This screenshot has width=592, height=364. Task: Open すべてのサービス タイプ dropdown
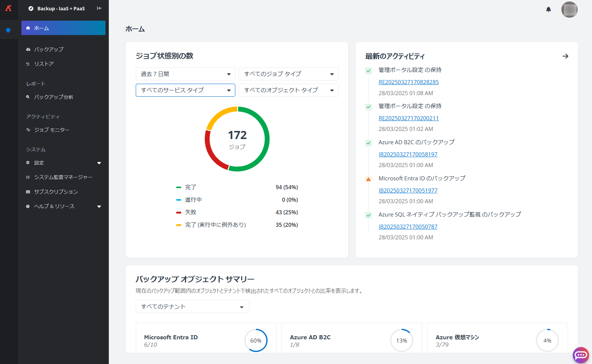(185, 90)
